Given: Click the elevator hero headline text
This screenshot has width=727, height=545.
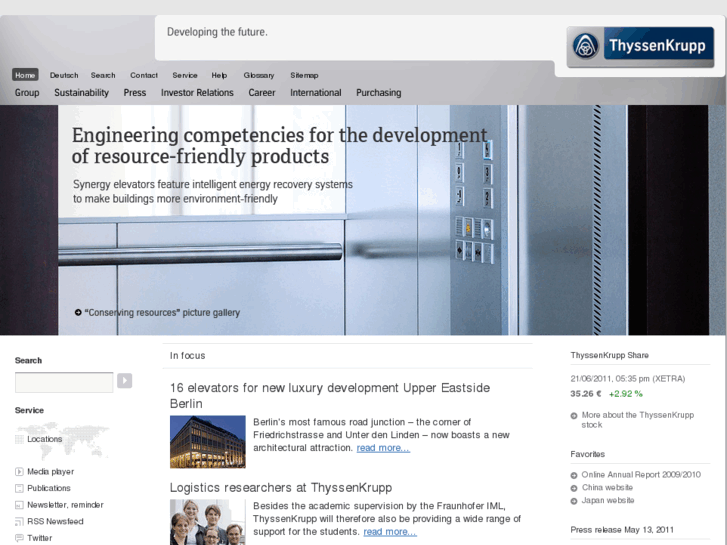Looking at the screenshot, I should pos(280,146).
